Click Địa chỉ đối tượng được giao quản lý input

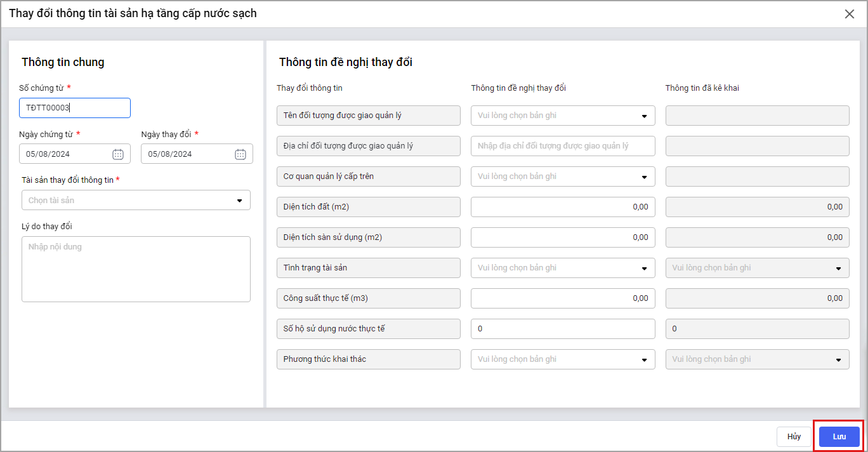point(562,146)
